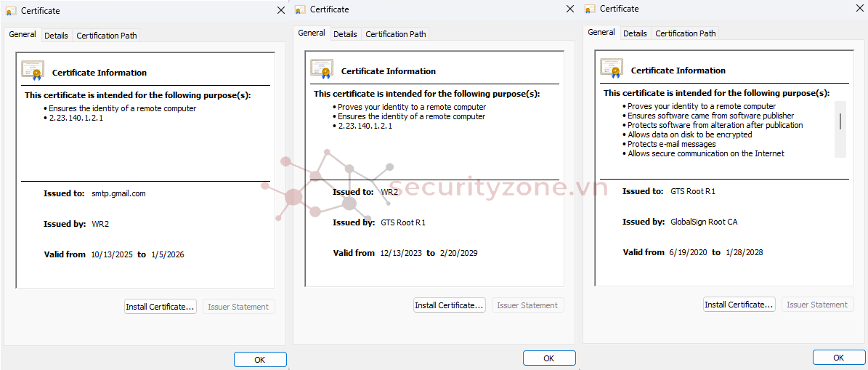Click the start date 6/19/2020

[x=689, y=252]
